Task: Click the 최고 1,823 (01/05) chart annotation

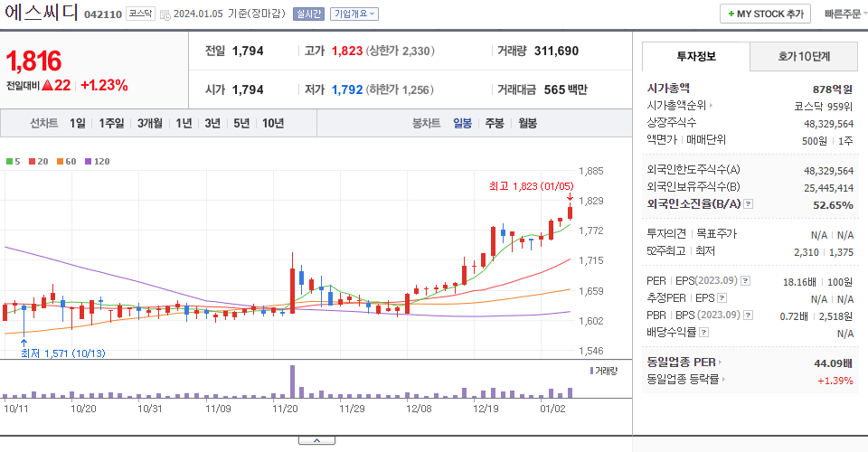Action: click(x=532, y=186)
